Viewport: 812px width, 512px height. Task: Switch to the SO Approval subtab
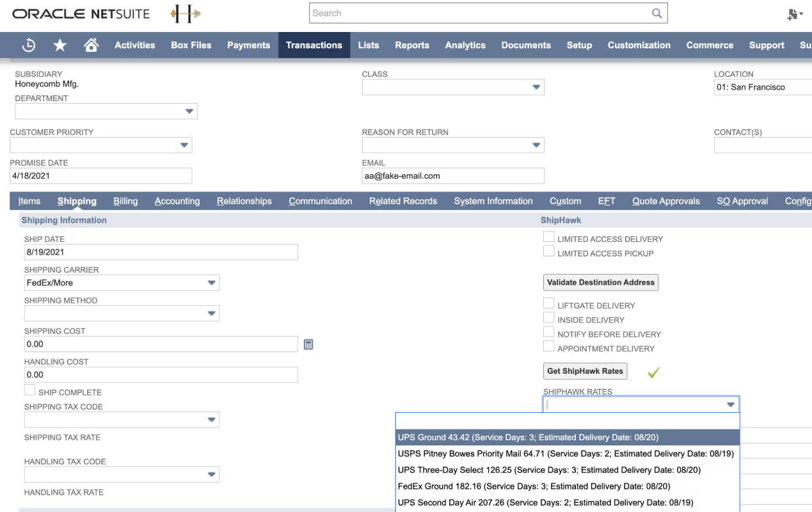pos(742,201)
